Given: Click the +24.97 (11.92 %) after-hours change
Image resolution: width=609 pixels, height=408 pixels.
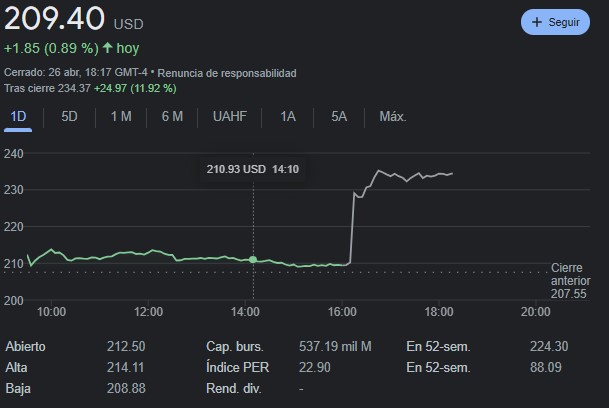Looking at the screenshot, I should click(x=135, y=88).
